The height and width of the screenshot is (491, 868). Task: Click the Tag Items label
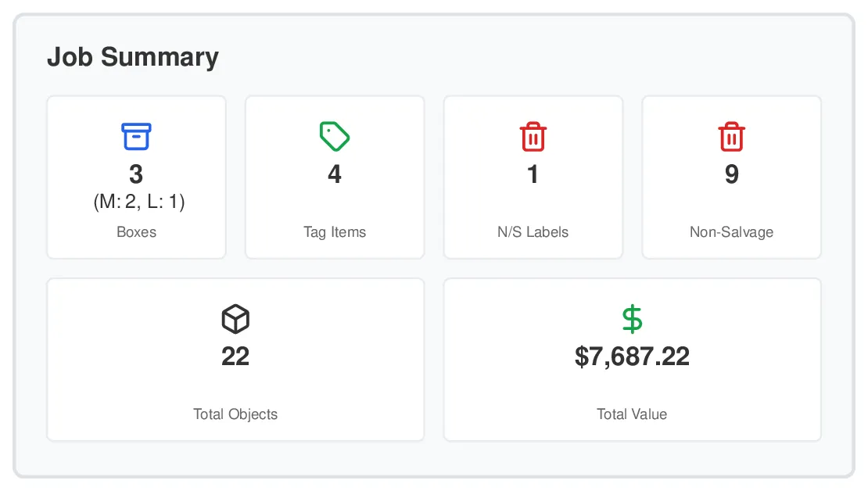[x=335, y=232]
